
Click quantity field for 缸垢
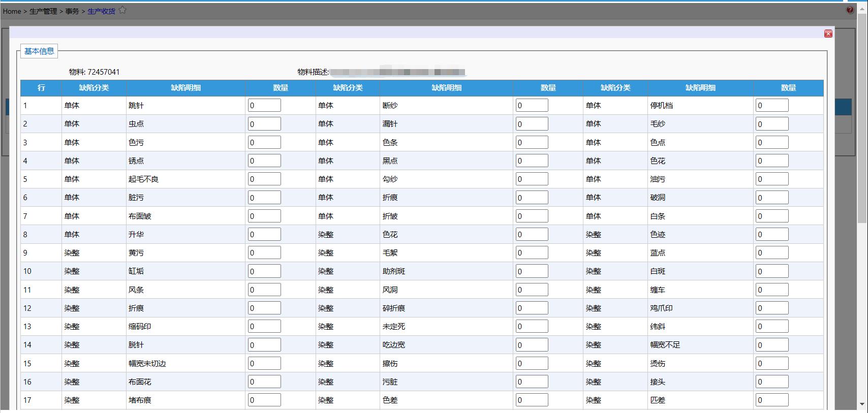[x=264, y=271]
